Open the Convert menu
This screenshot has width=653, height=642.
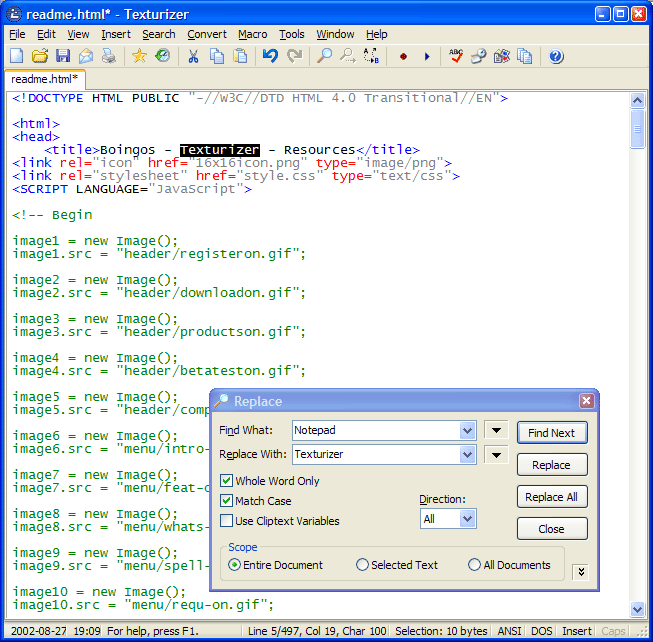(x=207, y=34)
